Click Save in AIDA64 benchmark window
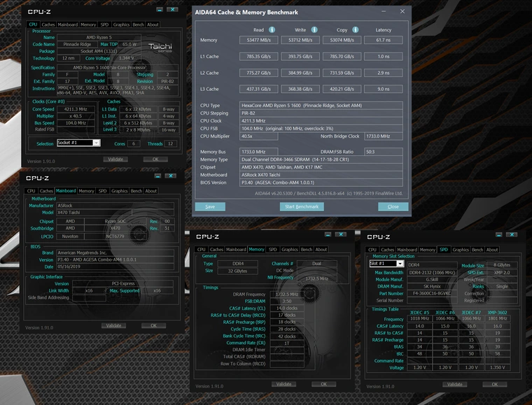532x405 pixels. click(210, 207)
